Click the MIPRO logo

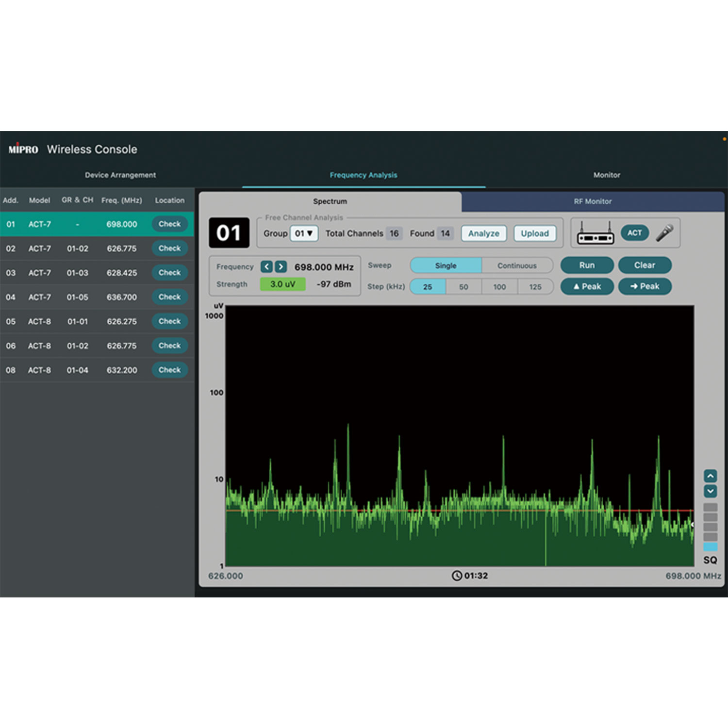(23, 149)
